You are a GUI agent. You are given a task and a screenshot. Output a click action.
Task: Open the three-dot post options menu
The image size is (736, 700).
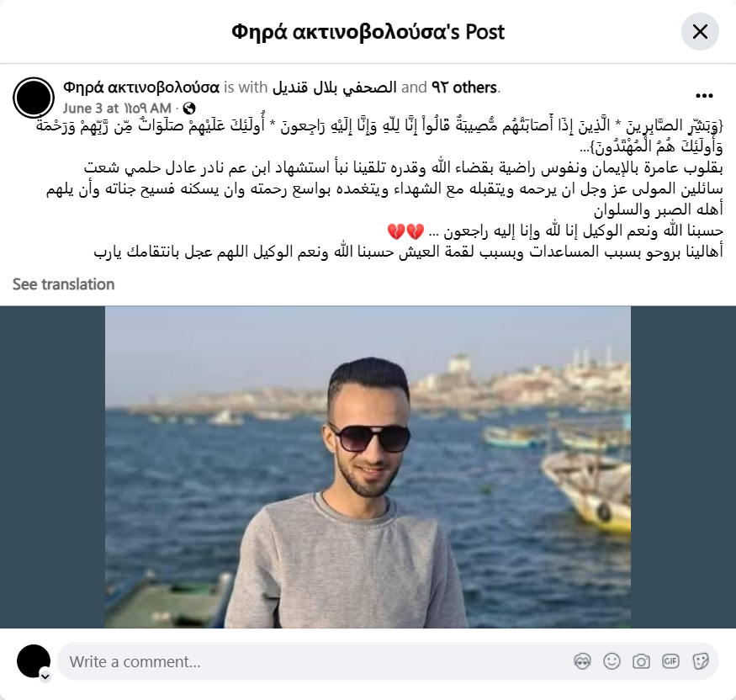[x=704, y=96]
